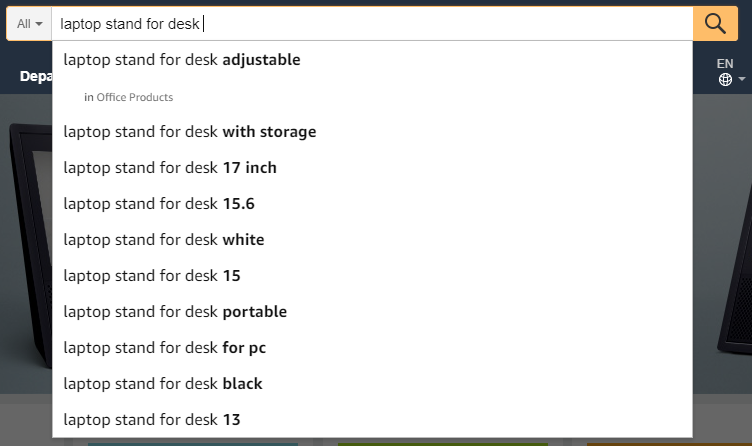Select the suggestion ending in bold 13

click(x=152, y=419)
